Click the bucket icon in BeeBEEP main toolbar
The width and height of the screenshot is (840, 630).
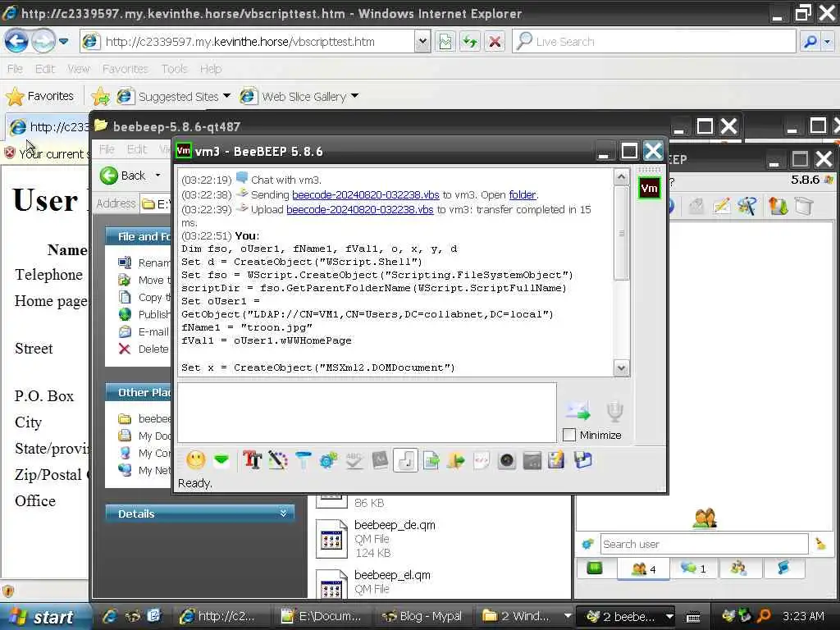804,206
